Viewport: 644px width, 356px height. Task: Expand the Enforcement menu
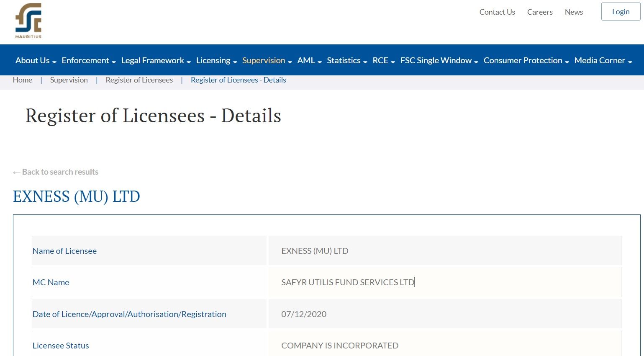click(x=89, y=60)
